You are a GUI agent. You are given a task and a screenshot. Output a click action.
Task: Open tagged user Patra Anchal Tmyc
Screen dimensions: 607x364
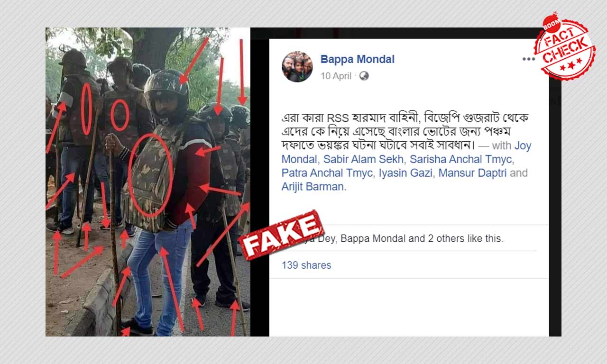pos(327,173)
